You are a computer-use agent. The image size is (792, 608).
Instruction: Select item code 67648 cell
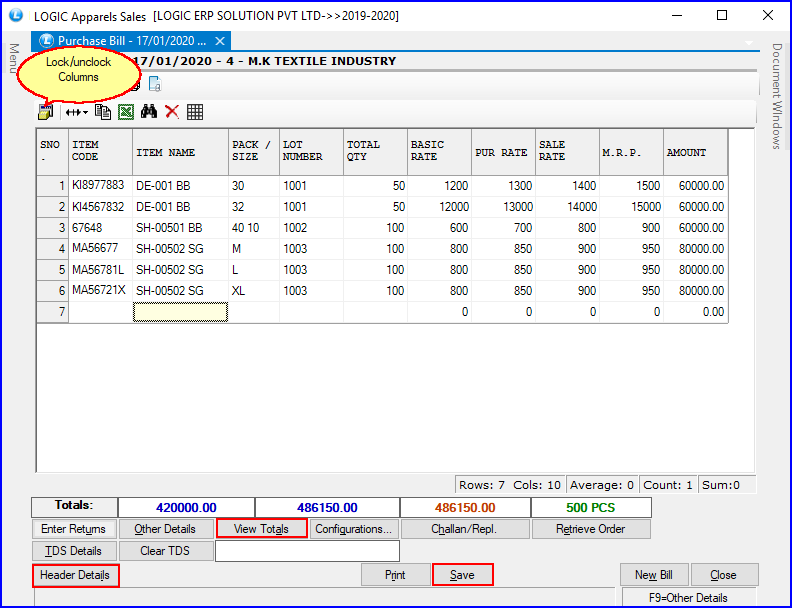pos(101,228)
